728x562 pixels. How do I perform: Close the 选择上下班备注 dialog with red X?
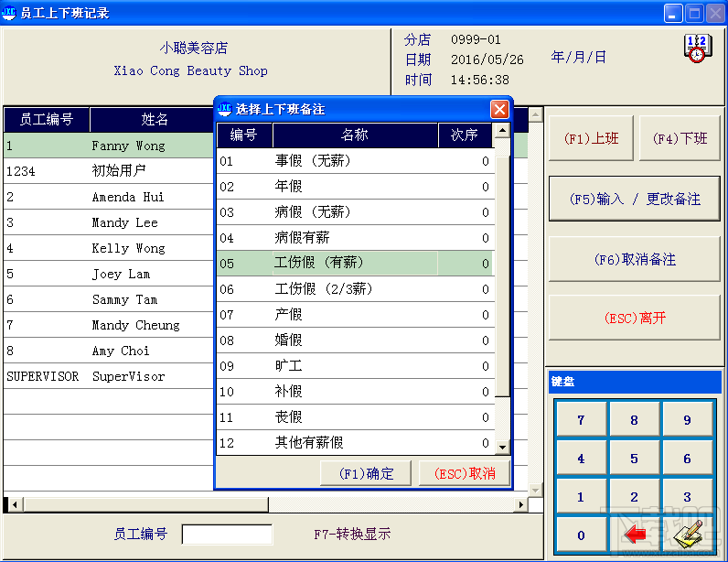(x=499, y=110)
